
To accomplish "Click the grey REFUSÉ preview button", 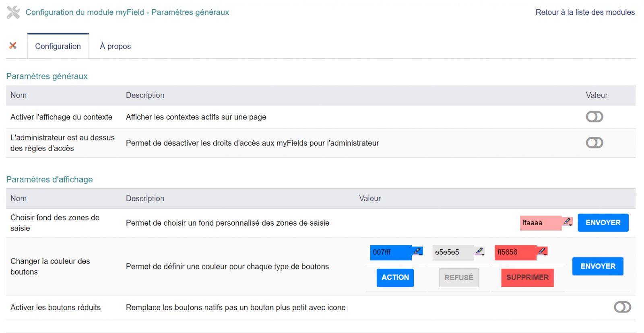I will [458, 277].
